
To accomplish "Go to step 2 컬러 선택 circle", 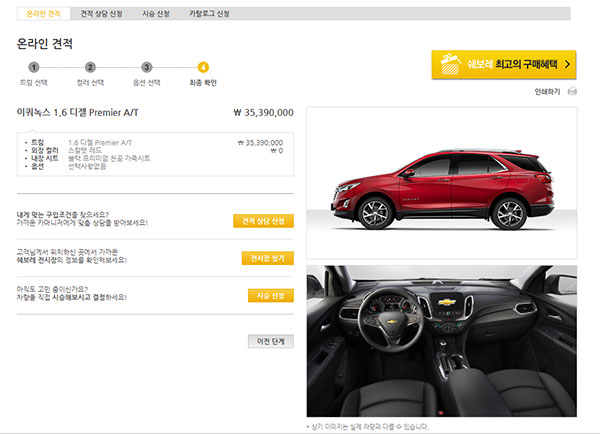I will click(x=90, y=68).
